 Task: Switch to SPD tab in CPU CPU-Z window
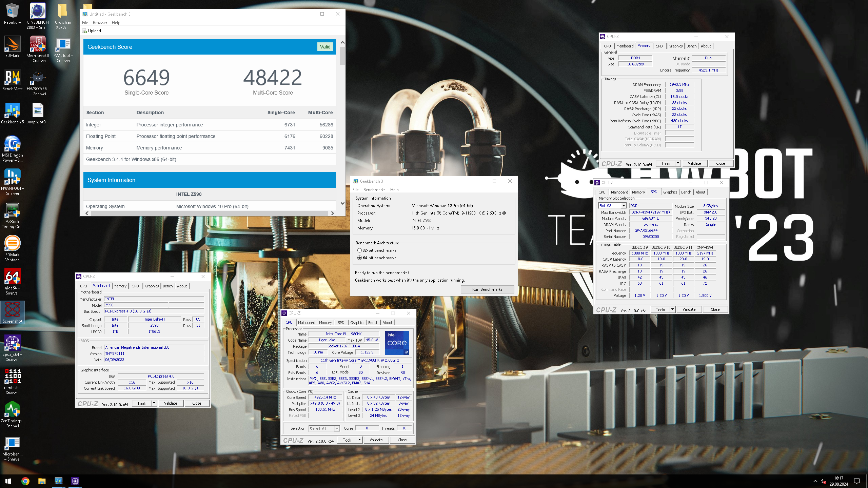(341, 323)
